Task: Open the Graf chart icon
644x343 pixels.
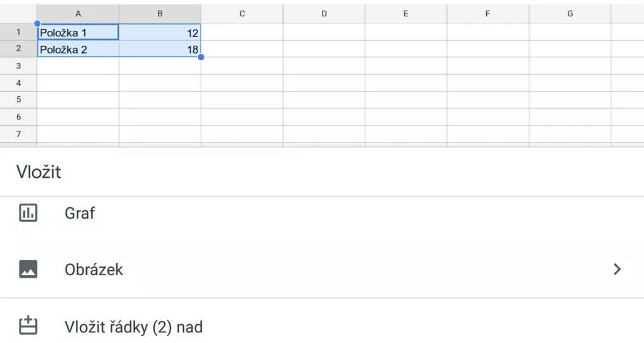Action: 28,213
